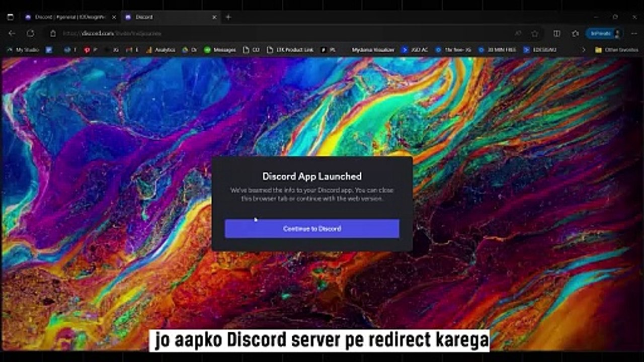Screen dimensions: 644x362
Task: View site information lock icon
Action: 53,34
